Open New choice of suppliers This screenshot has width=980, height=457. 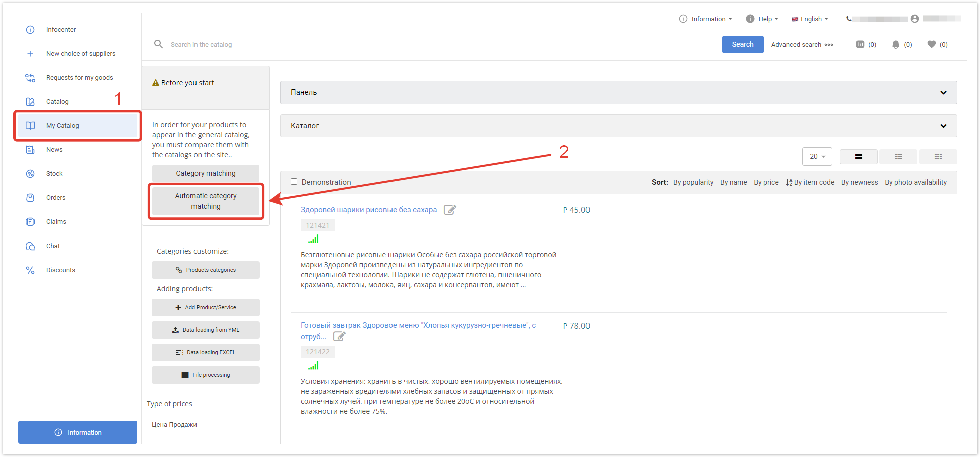click(81, 54)
